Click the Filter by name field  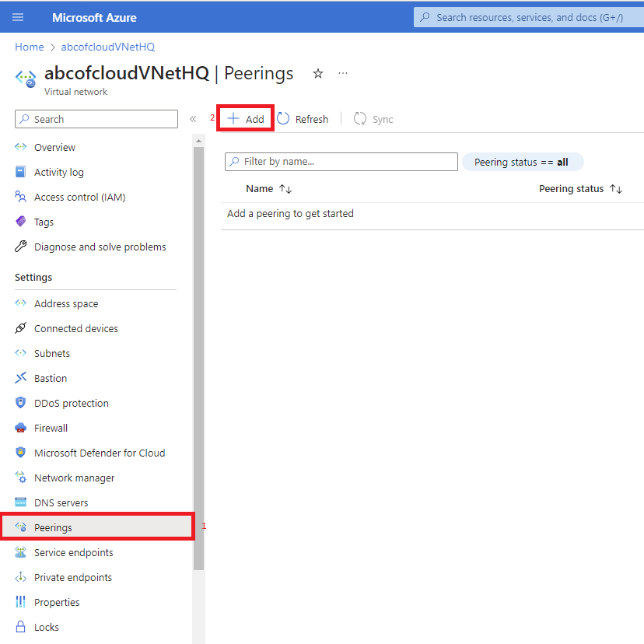click(341, 162)
